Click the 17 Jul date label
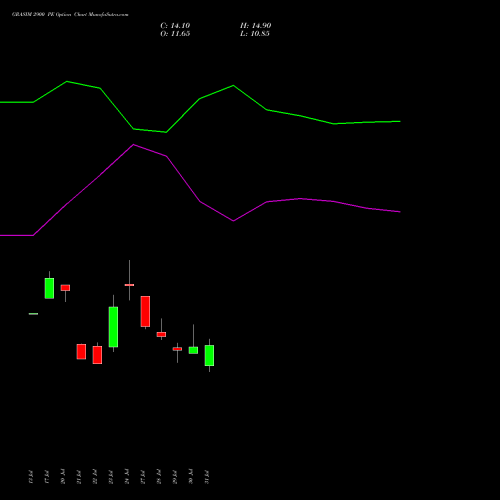This screenshot has width=500, height=500. pyautogui.click(x=47, y=477)
